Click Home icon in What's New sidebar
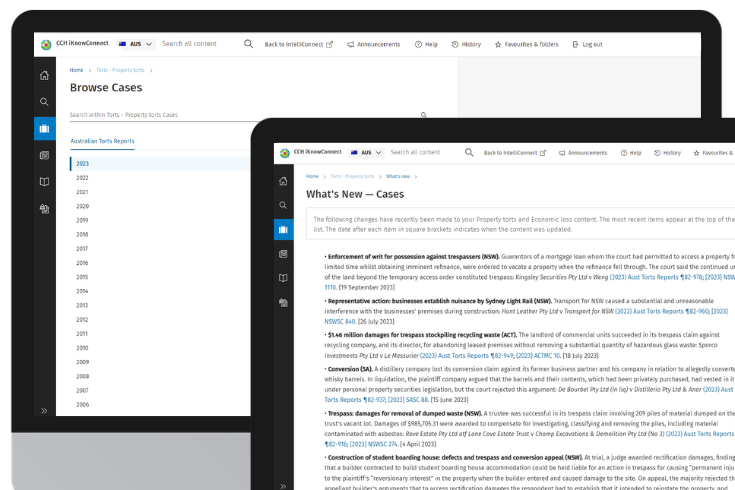The height and width of the screenshot is (490, 735). 284,181
